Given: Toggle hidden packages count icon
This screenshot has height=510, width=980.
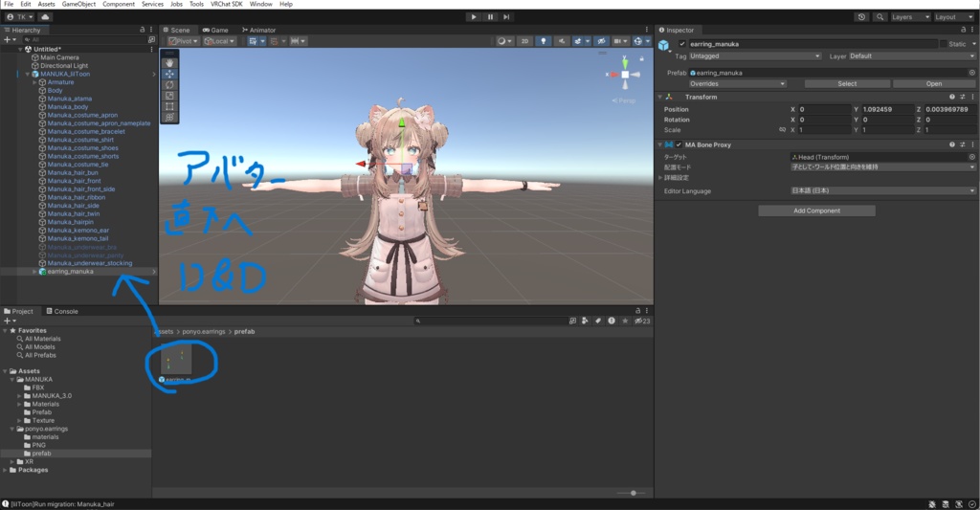Looking at the screenshot, I should pyautogui.click(x=642, y=321).
